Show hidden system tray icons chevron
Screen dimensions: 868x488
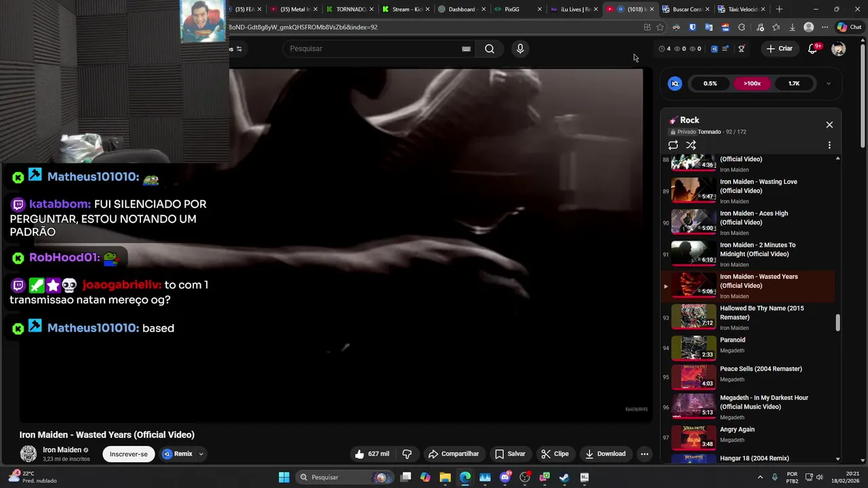760,477
